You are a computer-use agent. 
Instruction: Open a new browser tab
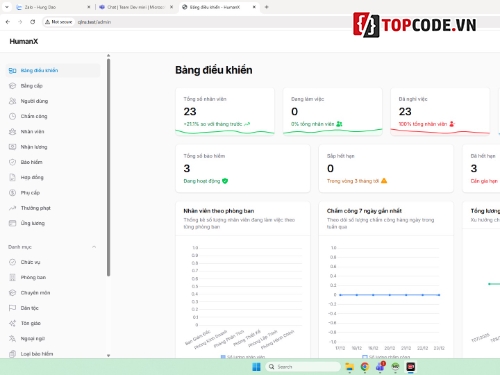click(x=266, y=7)
